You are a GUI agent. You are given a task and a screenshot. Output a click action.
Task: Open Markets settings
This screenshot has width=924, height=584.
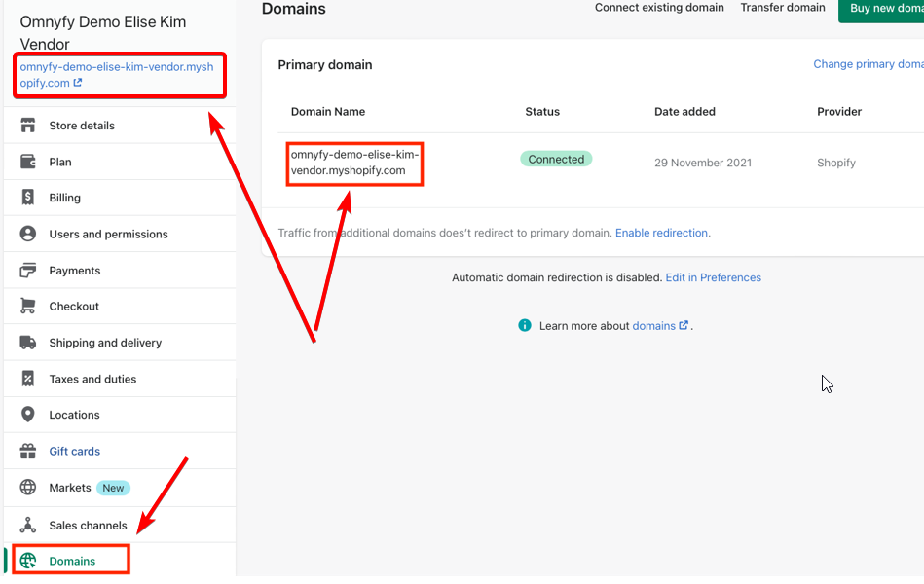coord(120,488)
